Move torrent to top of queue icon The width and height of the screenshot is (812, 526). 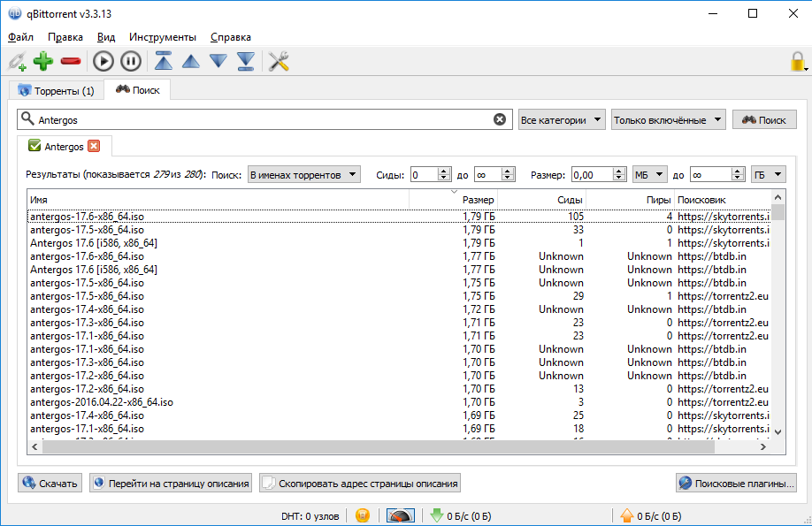164,61
